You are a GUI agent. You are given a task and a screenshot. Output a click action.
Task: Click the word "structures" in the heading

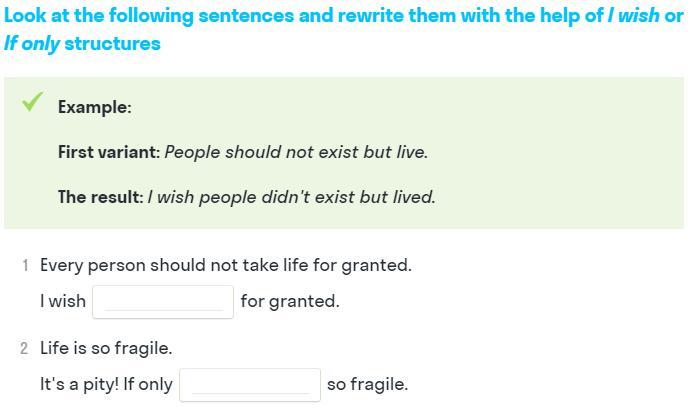pyautogui.click(x=112, y=44)
